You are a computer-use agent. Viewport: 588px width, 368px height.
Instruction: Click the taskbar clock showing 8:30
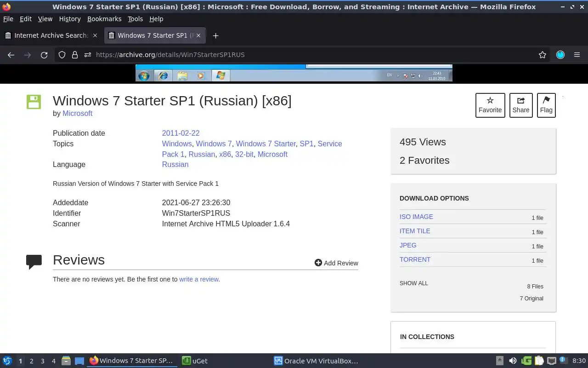point(579,361)
